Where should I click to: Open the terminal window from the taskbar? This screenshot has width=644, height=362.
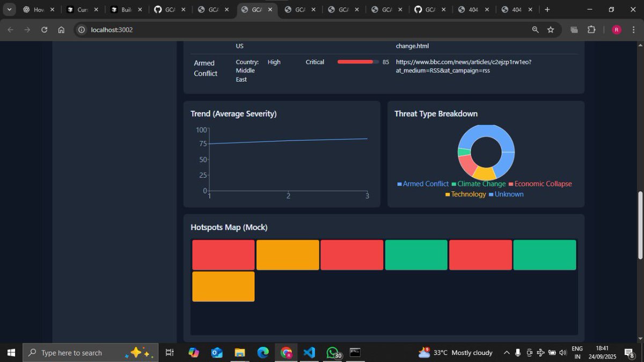pos(355,353)
